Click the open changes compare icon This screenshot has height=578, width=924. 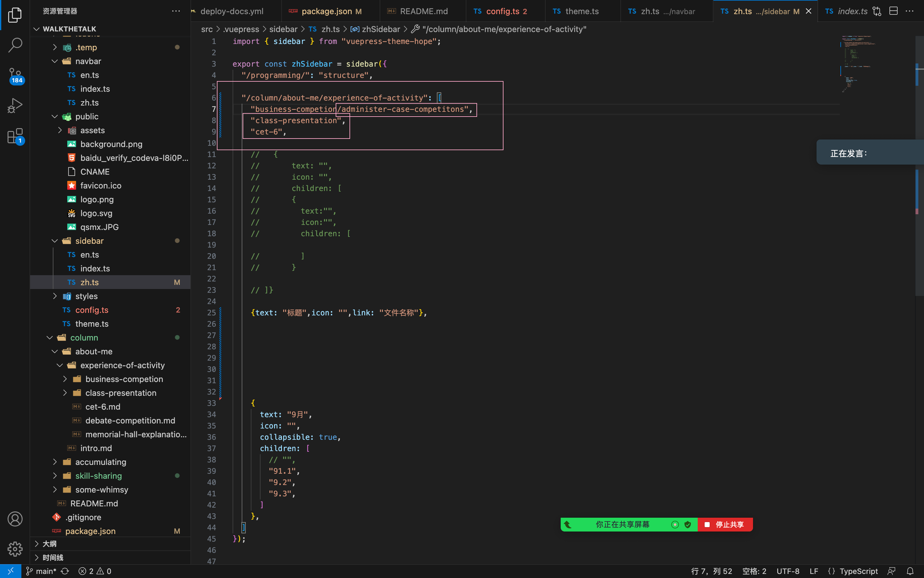877,11
